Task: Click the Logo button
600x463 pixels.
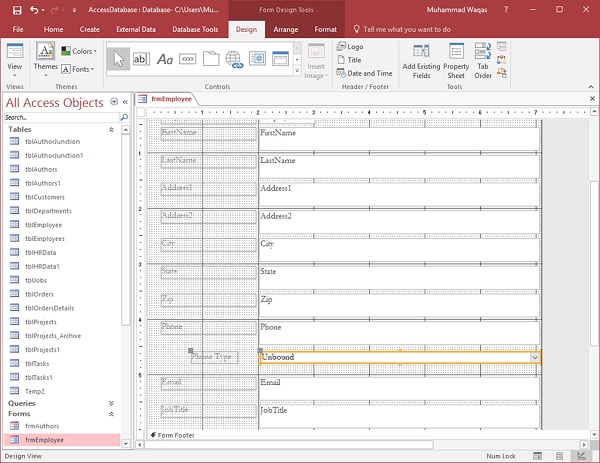Action: coord(350,46)
